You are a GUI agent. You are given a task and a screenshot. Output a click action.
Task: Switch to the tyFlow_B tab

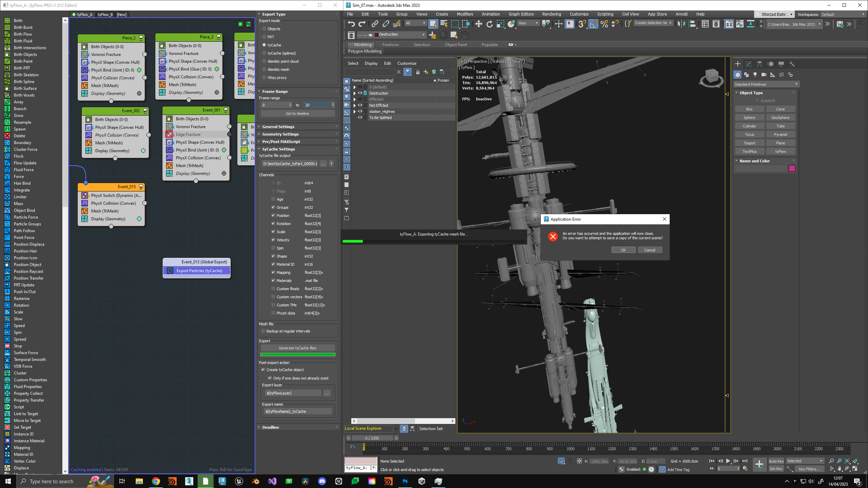[x=105, y=15]
